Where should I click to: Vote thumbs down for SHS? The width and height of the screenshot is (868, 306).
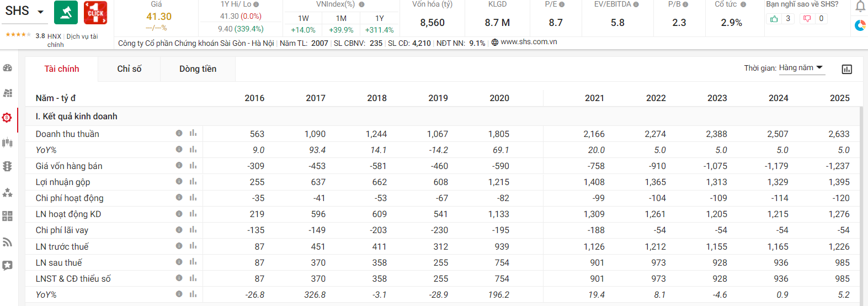[x=807, y=19]
